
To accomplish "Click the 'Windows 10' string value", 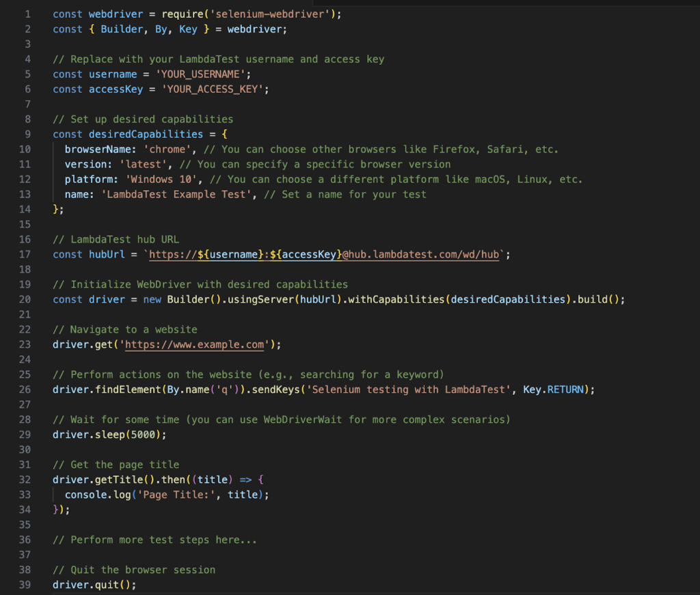I will [x=161, y=179].
